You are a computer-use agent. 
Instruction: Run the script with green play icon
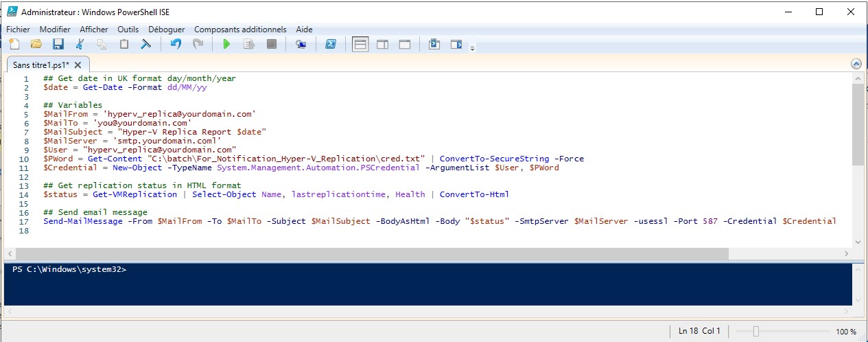pyautogui.click(x=226, y=45)
